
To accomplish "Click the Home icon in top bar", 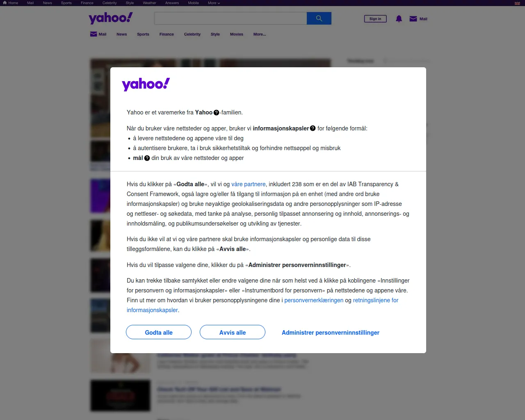I will 5,3.
